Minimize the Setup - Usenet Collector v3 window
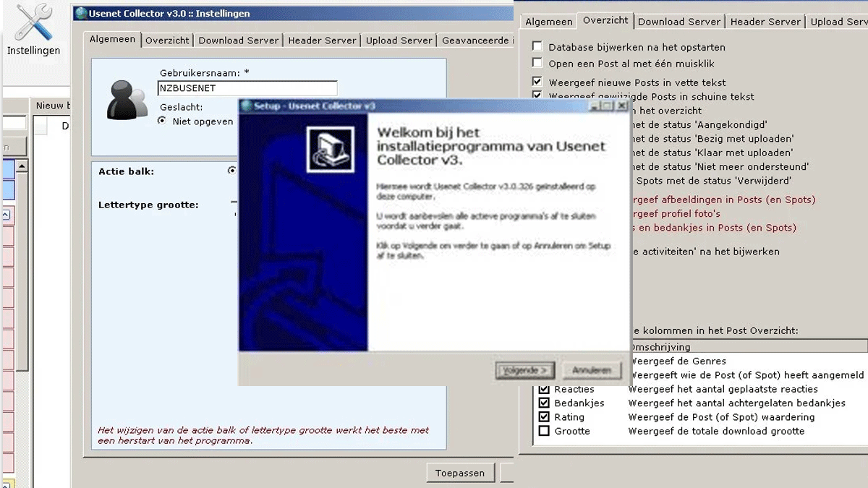 pos(595,106)
